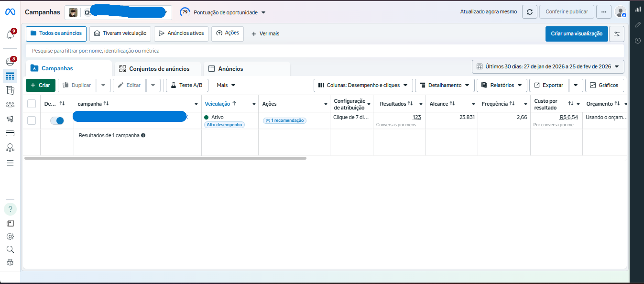The width and height of the screenshot is (644, 284).
Task: Open the Events Manager network icon
Action: click(x=10, y=148)
